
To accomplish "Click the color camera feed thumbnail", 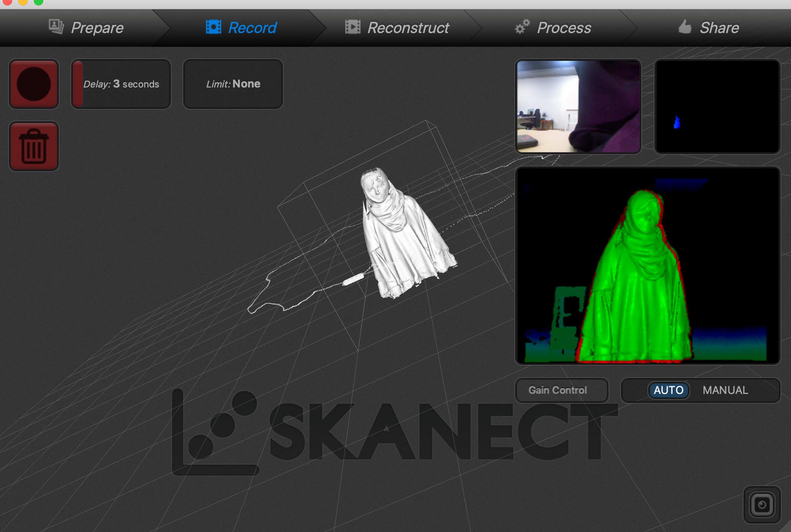I will pos(578,107).
